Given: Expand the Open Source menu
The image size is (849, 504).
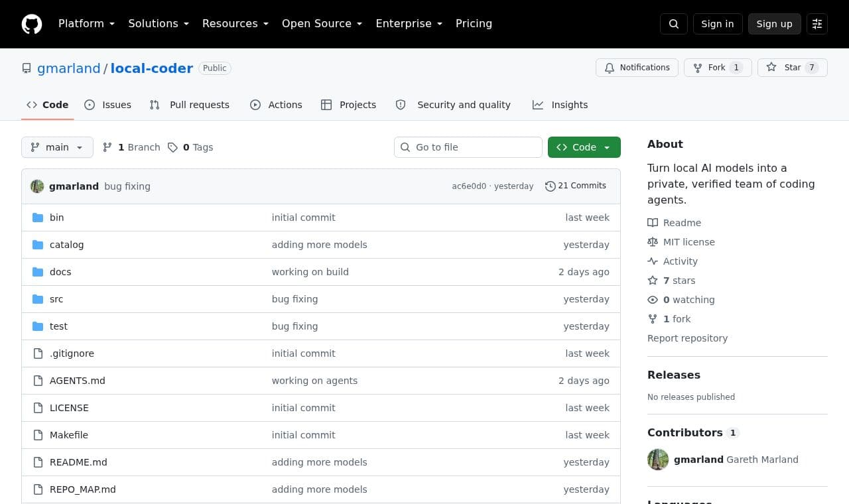Looking at the screenshot, I should (x=322, y=23).
